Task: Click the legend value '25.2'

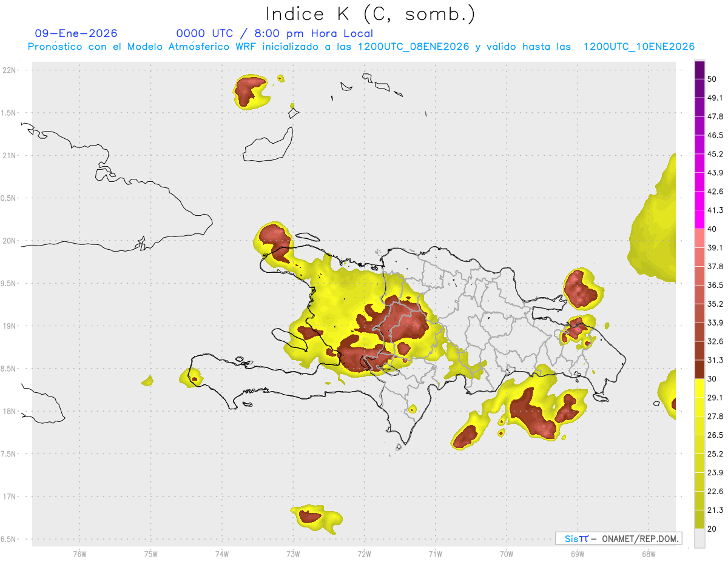Action: [x=715, y=454]
